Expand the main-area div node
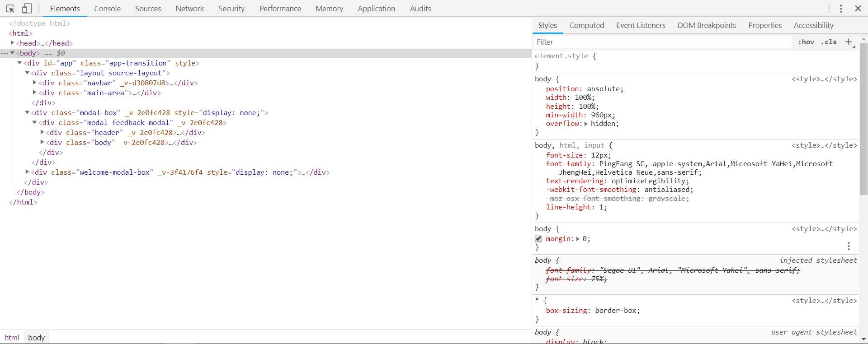Screen dimensions: 868x344 [x=35, y=93]
